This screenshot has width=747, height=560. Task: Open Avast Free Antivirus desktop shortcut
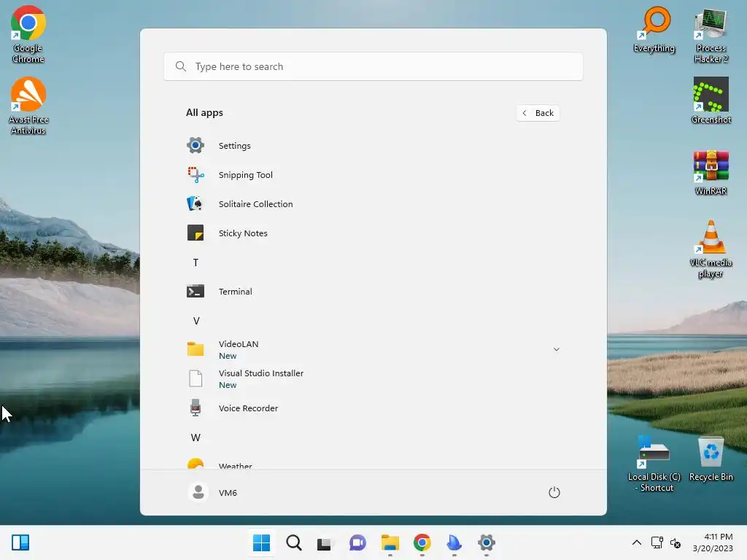pos(28,106)
